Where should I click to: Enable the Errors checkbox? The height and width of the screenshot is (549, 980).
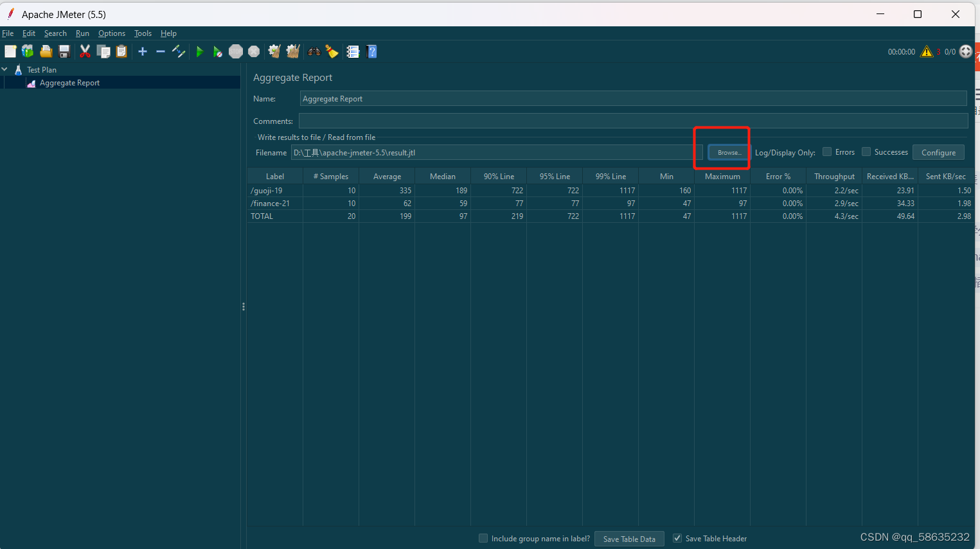827,152
